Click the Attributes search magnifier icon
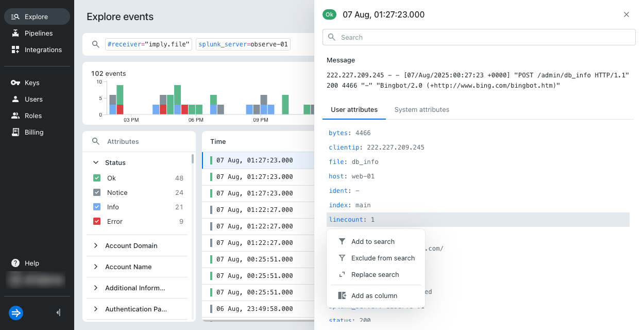Screen dimensions: 644x330 point(95,141)
